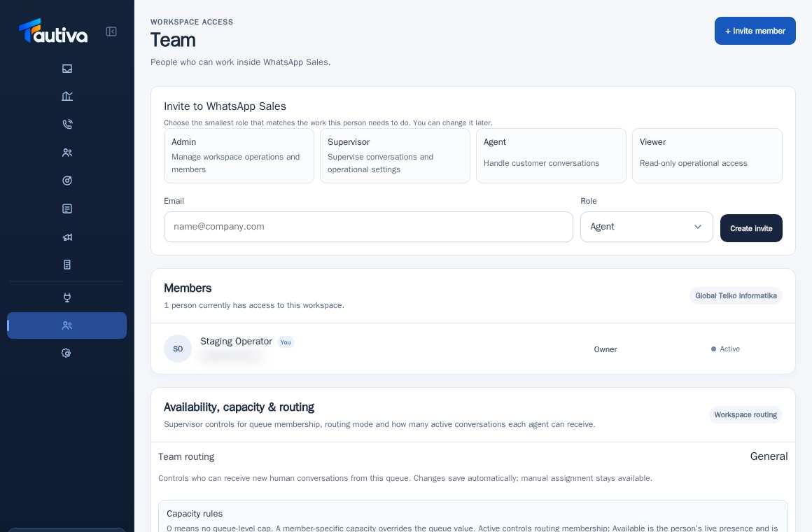
Task: Click the Members section heading
Action: click(x=188, y=288)
